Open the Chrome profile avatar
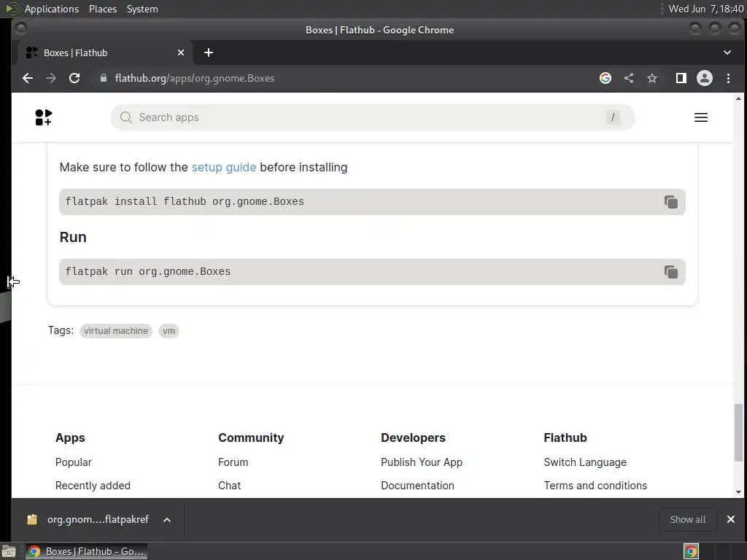The image size is (747, 560). [x=705, y=78]
